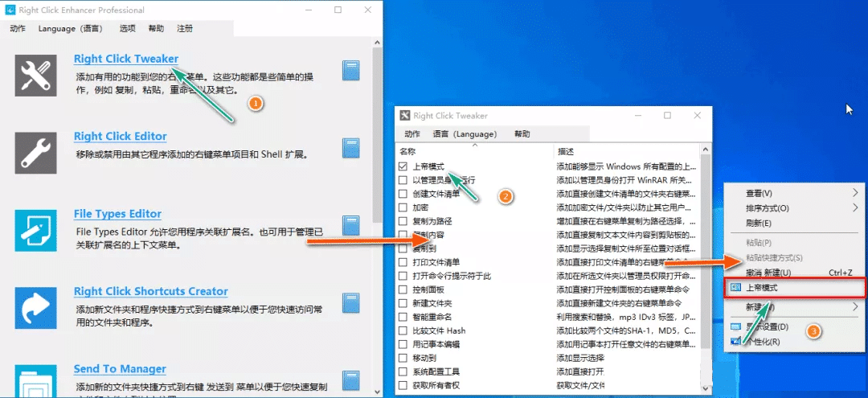Viewport: 868px width, 398px height.
Task: Click the wrench icon for Right Click Editor
Action: 35,150
